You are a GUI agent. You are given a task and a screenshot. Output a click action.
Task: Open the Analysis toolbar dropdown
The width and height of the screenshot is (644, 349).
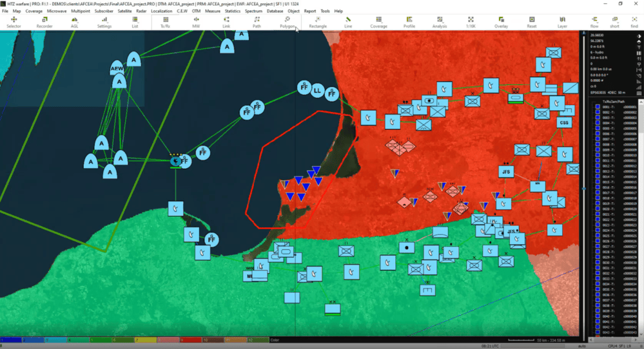[x=440, y=23]
